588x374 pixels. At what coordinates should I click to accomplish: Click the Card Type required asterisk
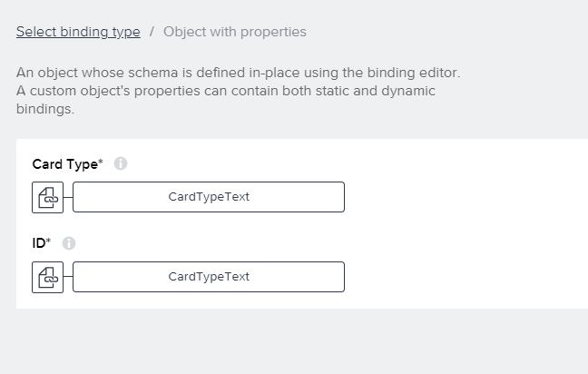coord(101,162)
